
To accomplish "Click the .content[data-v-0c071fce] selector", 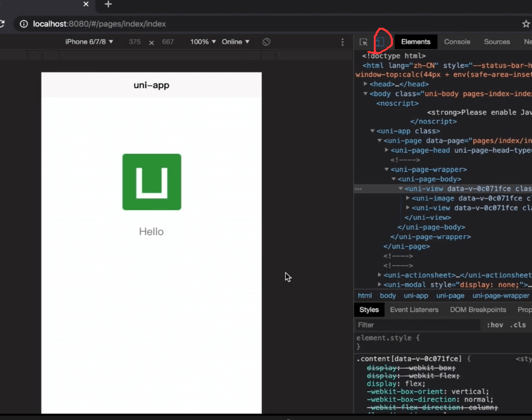I will click(x=409, y=359).
